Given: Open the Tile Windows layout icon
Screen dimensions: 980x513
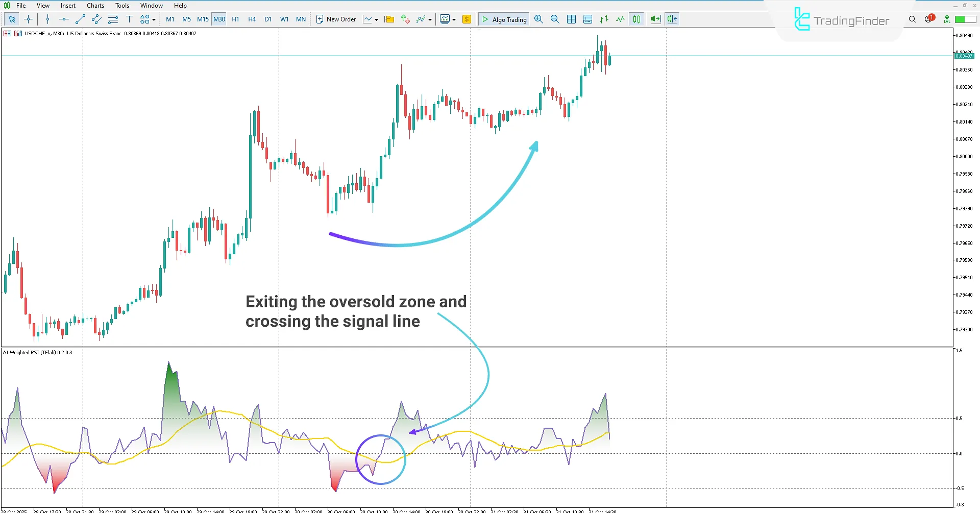Looking at the screenshot, I should click(571, 19).
